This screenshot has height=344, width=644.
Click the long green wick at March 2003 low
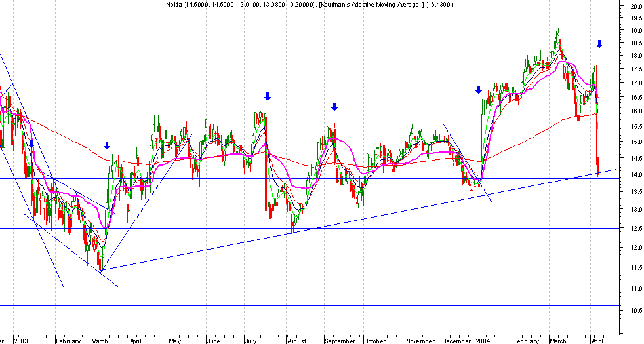click(102, 288)
